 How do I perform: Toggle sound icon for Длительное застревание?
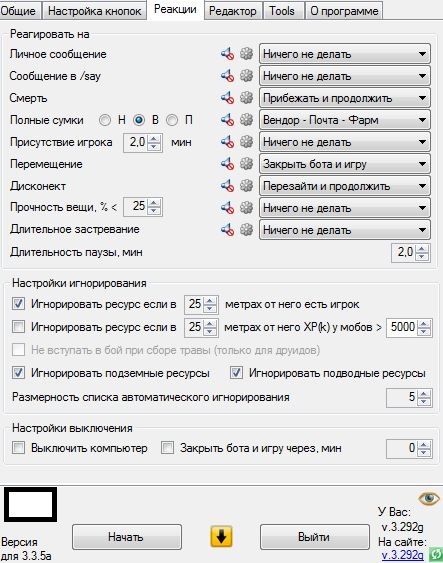227,229
